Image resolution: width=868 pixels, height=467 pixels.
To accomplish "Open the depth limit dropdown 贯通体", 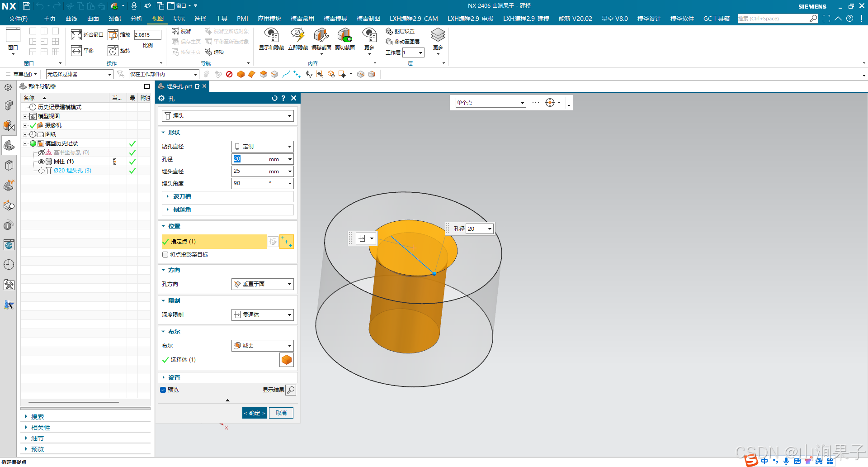I will point(263,315).
